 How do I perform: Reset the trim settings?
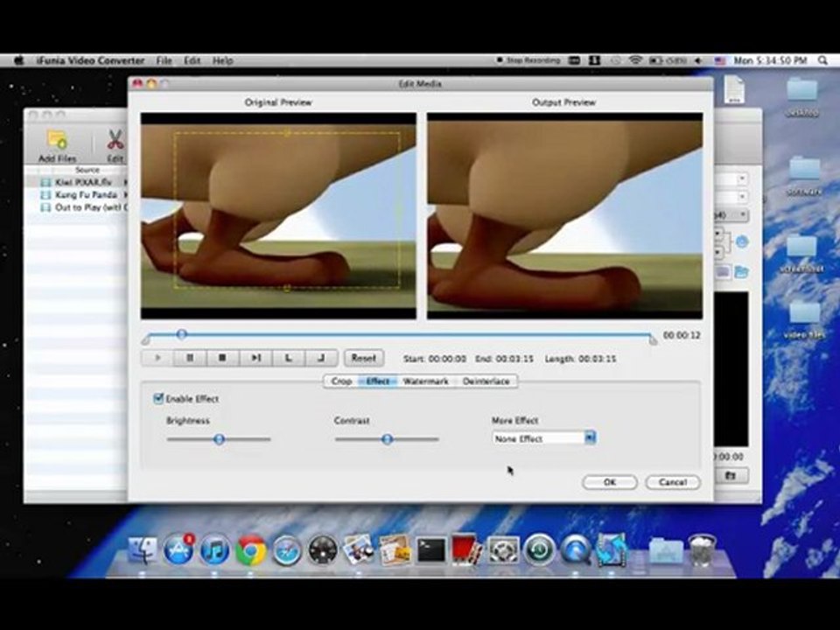click(364, 358)
